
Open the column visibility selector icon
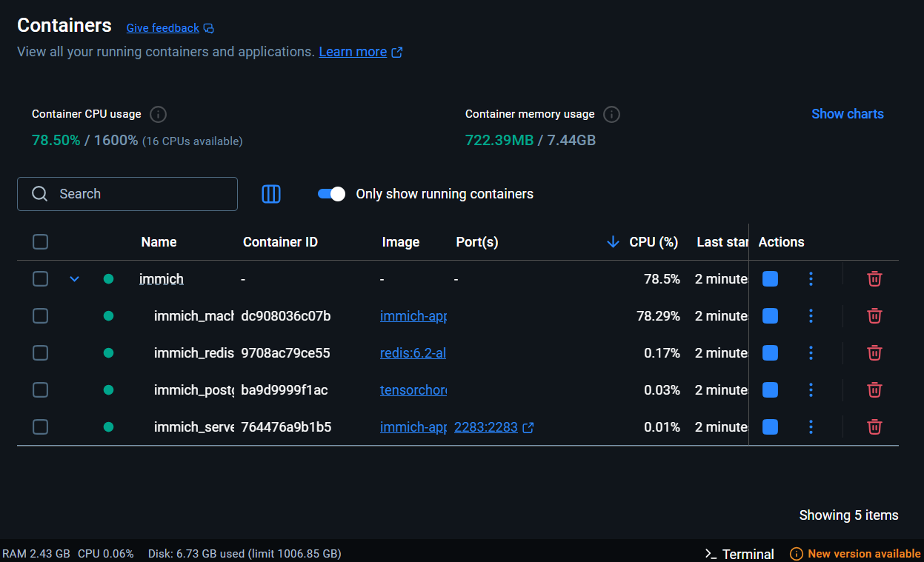click(x=271, y=194)
